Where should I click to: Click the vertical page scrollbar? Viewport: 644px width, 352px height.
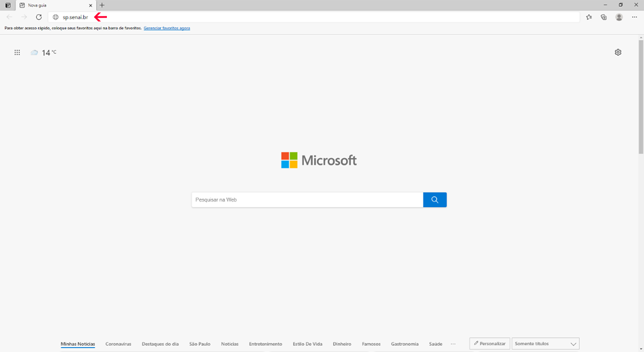[641, 97]
